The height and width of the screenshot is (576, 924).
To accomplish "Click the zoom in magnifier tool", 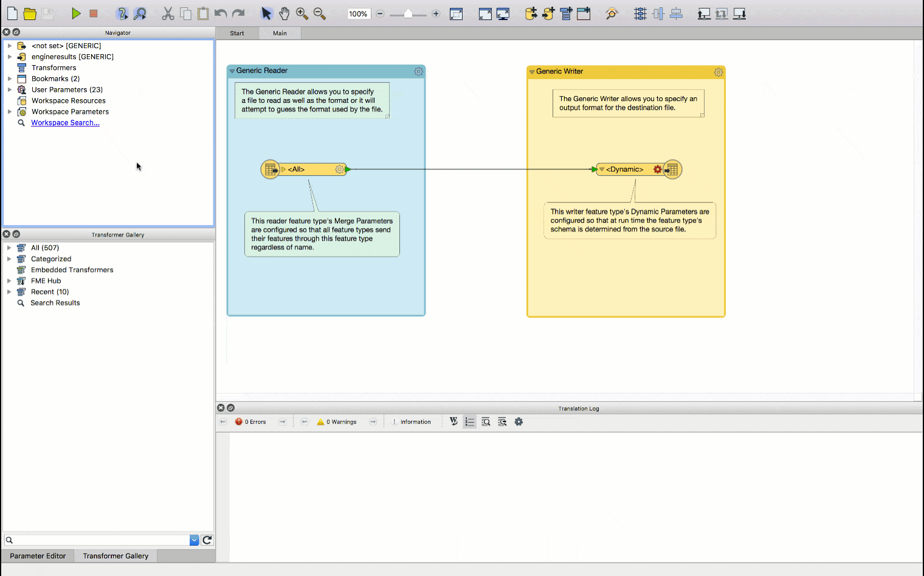I will click(x=302, y=13).
